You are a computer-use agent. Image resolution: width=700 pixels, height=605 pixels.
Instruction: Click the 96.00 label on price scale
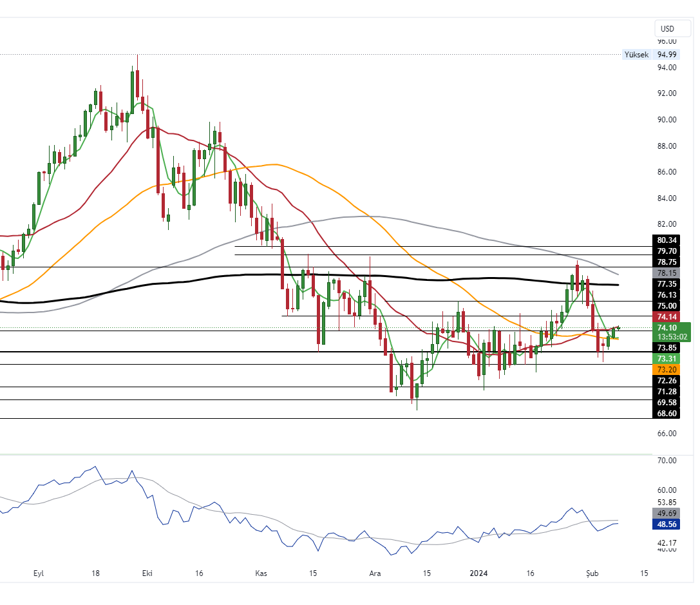[667, 41]
